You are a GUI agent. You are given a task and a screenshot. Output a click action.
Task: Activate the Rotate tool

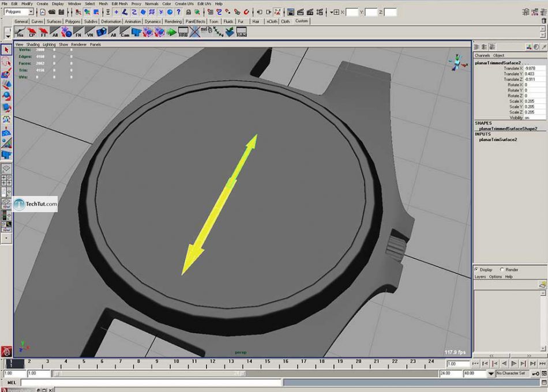tap(6, 96)
